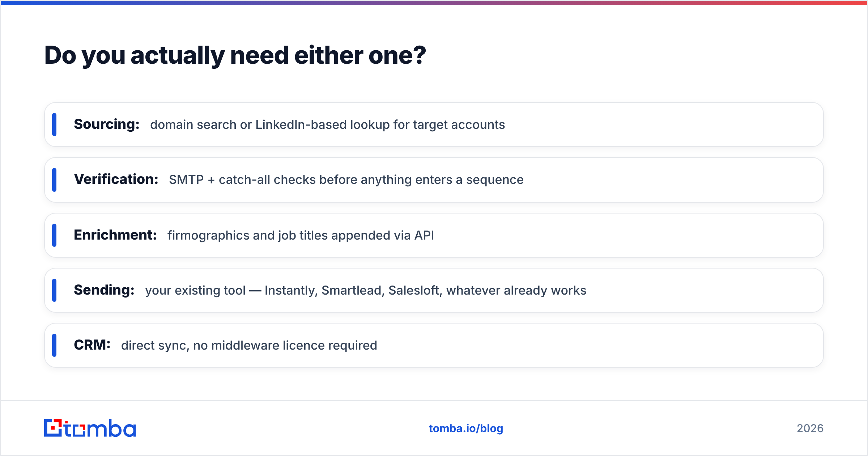Click the Verification: bold label
The width and height of the screenshot is (868, 456).
tap(116, 180)
